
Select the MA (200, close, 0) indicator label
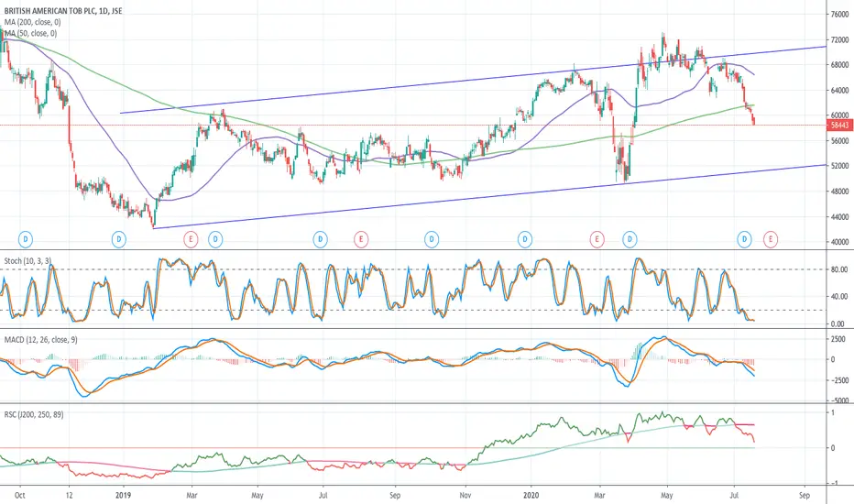tap(33, 22)
